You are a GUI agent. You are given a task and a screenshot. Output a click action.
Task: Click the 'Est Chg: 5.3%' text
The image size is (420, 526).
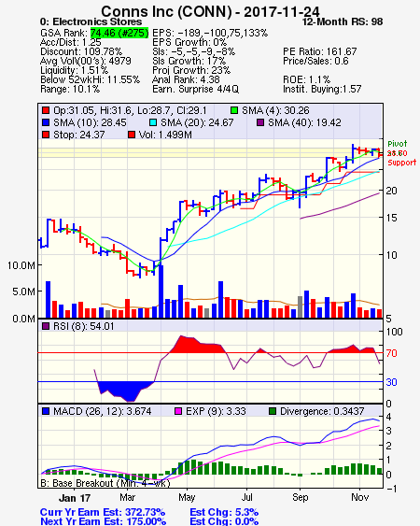pos(224,512)
